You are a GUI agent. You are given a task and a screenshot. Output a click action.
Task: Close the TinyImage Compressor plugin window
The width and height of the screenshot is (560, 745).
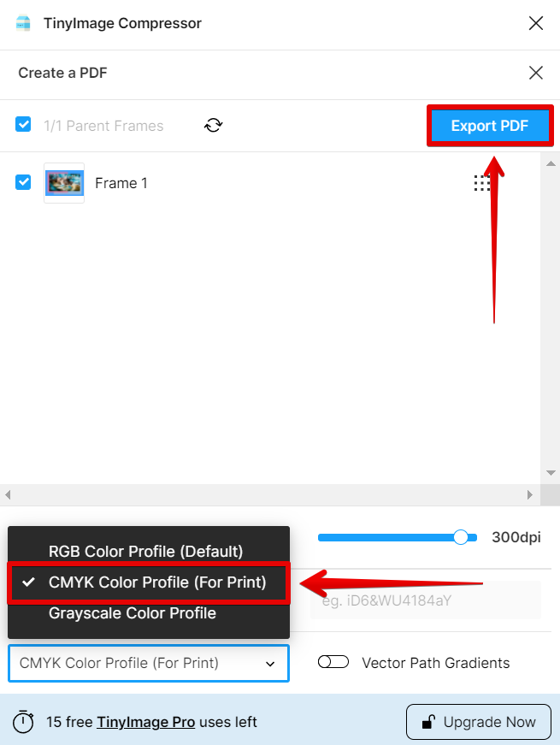pyautogui.click(x=536, y=23)
